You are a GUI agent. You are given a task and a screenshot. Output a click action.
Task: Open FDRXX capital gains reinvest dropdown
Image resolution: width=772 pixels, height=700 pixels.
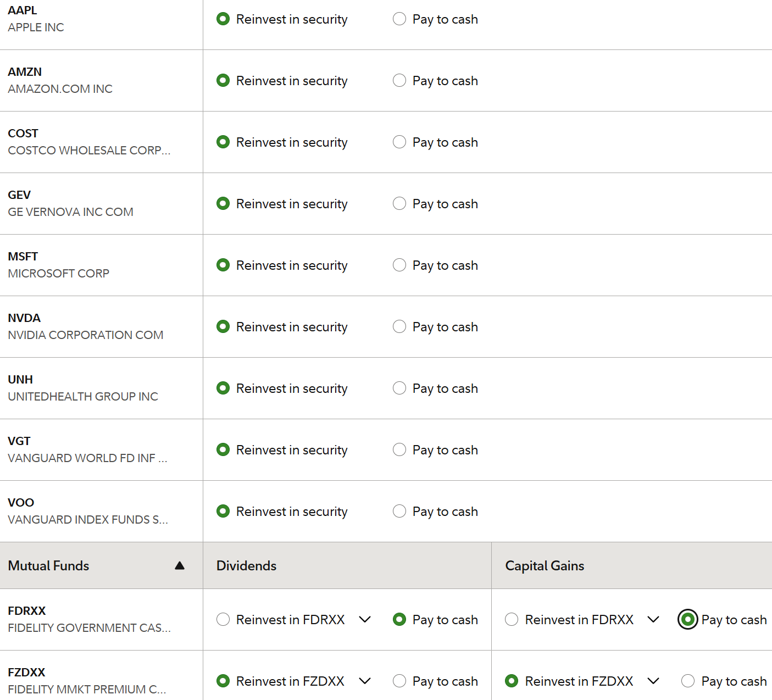(x=653, y=620)
